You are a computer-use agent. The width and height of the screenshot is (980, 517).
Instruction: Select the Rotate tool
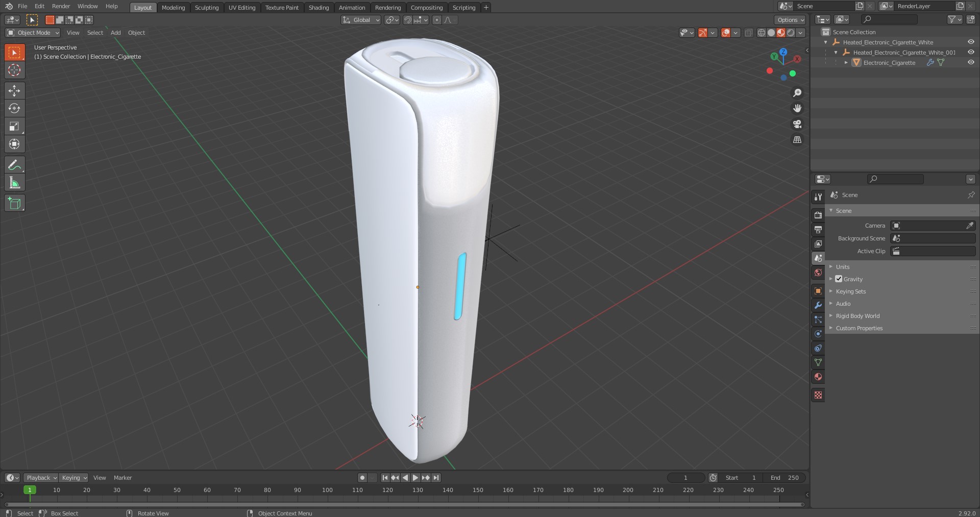tap(14, 108)
